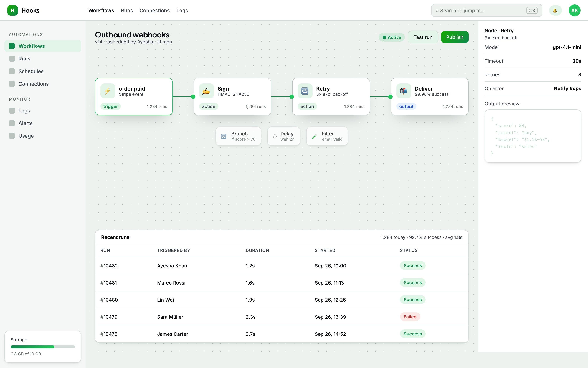Click the Usage sidebar square icon

click(12, 136)
